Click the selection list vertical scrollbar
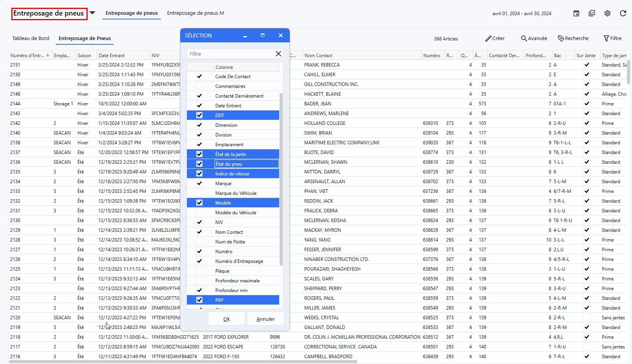This screenshot has width=632, height=364. 281,179
